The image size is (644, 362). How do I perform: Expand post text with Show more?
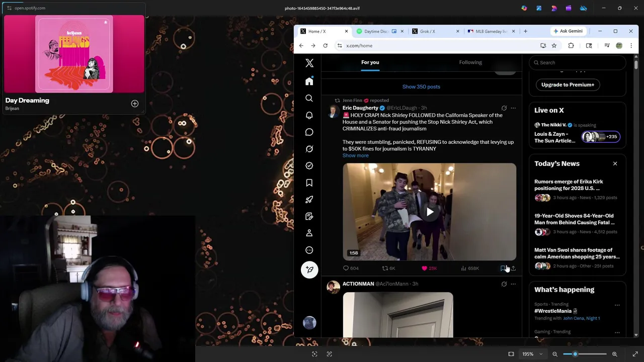click(x=356, y=155)
